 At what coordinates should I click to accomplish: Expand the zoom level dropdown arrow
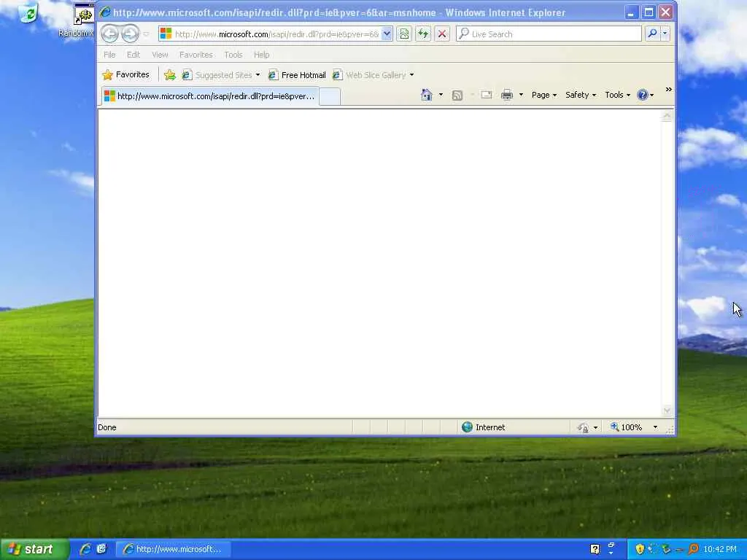[655, 427]
